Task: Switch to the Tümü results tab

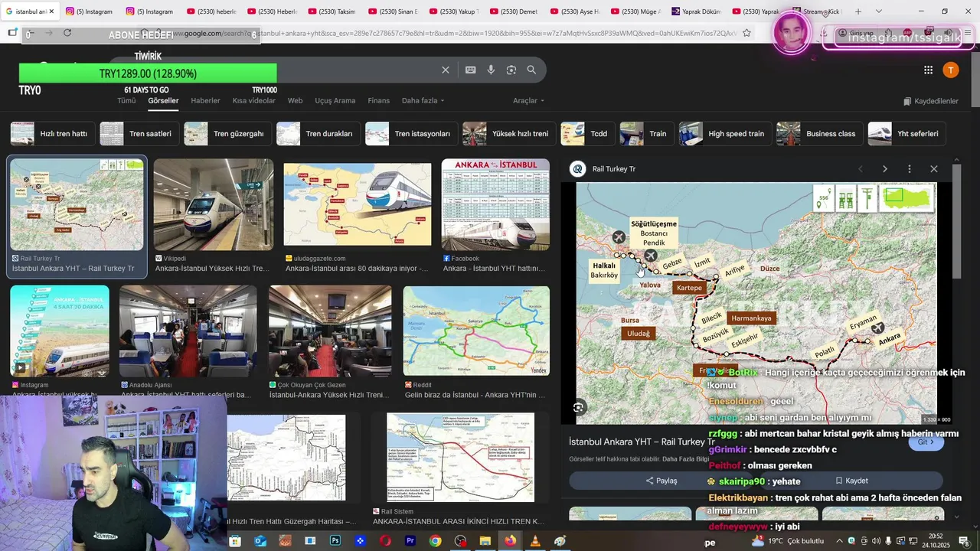Action: click(x=126, y=100)
